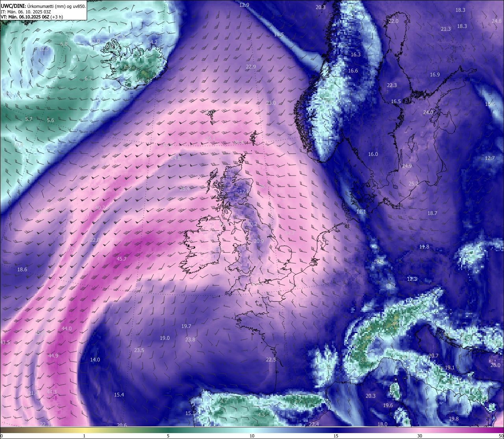Image resolution: width=504 pixels, height=439 pixels.
Task: Click the 14.0 value label
Action: click(x=95, y=360)
